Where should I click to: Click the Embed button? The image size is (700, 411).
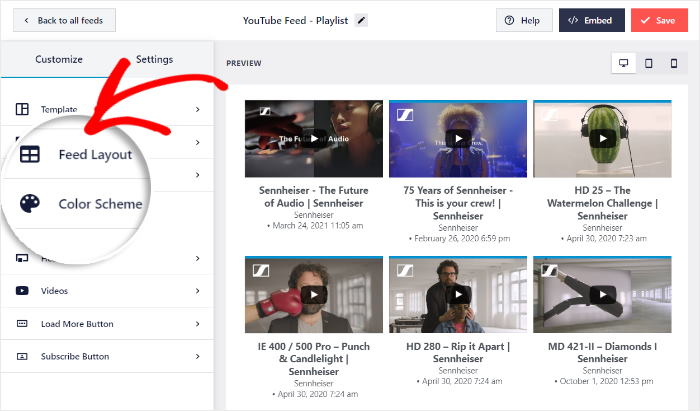click(x=592, y=21)
